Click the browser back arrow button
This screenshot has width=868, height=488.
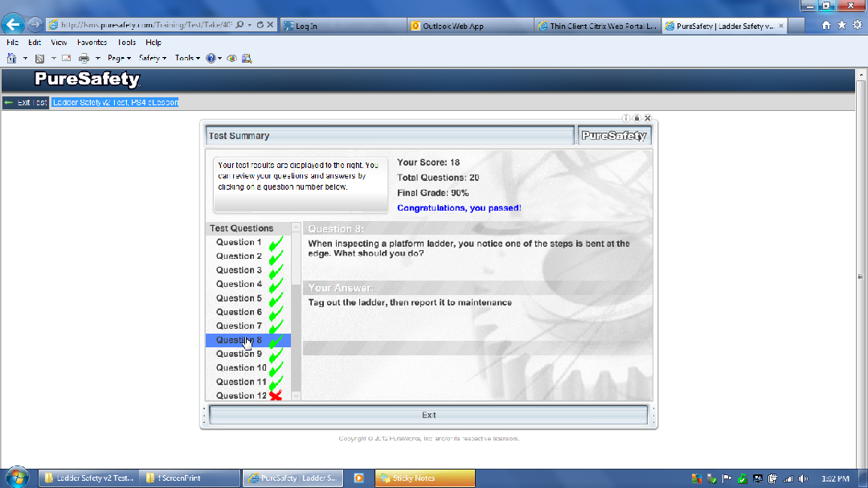click(13, 24)
